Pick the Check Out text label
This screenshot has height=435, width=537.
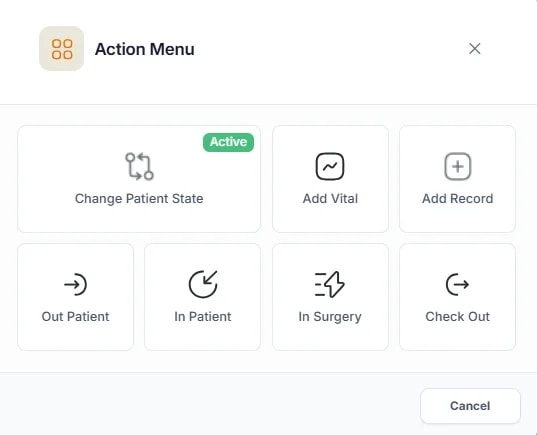pyautogui.click(x=458, y=316)
